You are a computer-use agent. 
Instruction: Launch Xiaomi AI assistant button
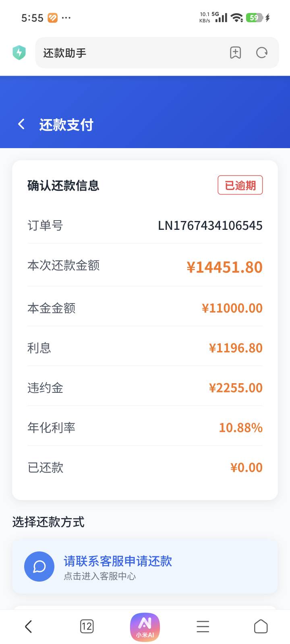point(145,627)
